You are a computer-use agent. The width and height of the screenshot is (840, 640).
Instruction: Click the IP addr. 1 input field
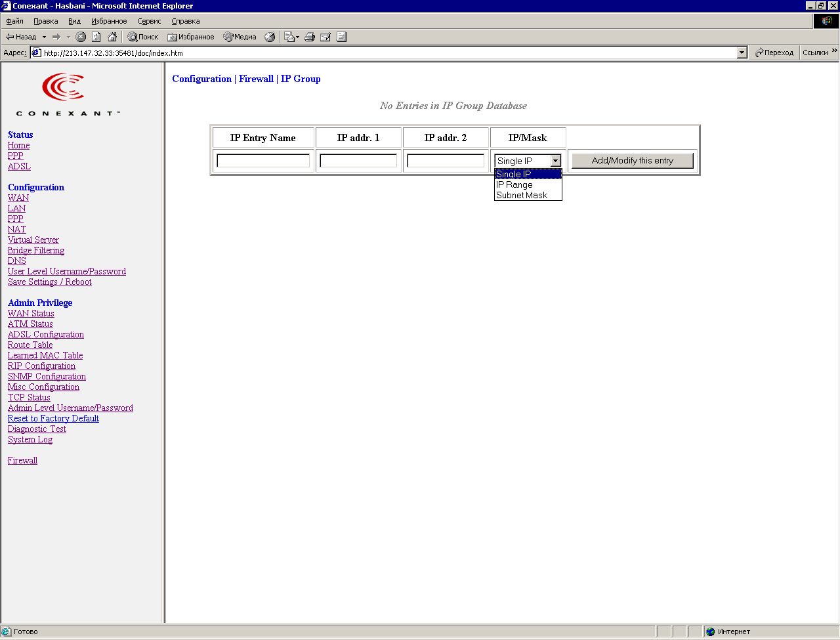[358, 161]
